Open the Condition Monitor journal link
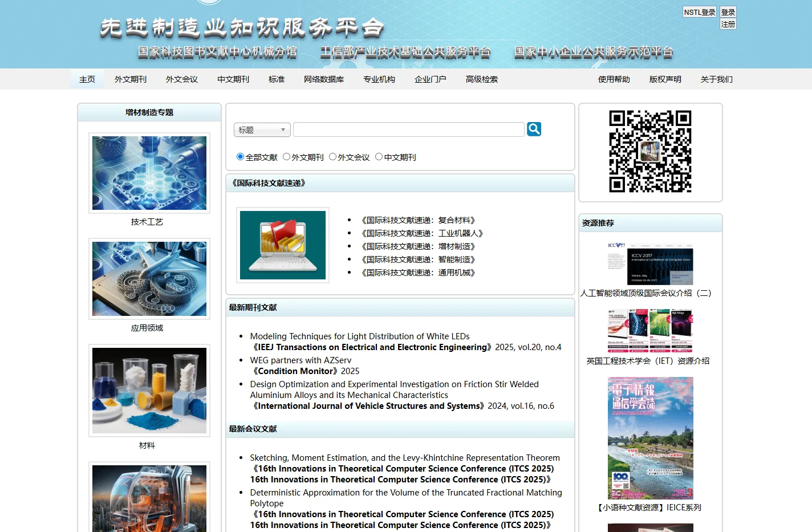The image size is (812, 532). click(x=294, y=371)
